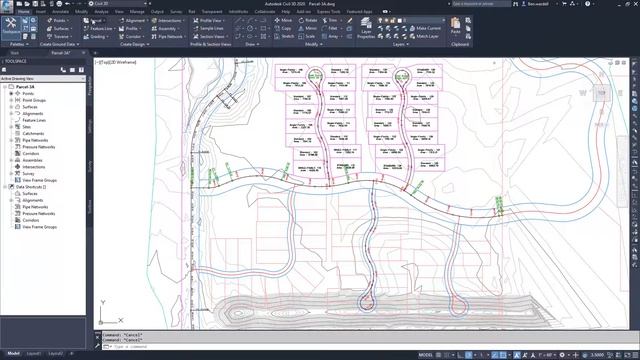This screenshot has width=640, height=360.
Task: Open the Output ribbon tab
Action: (157, 12)
